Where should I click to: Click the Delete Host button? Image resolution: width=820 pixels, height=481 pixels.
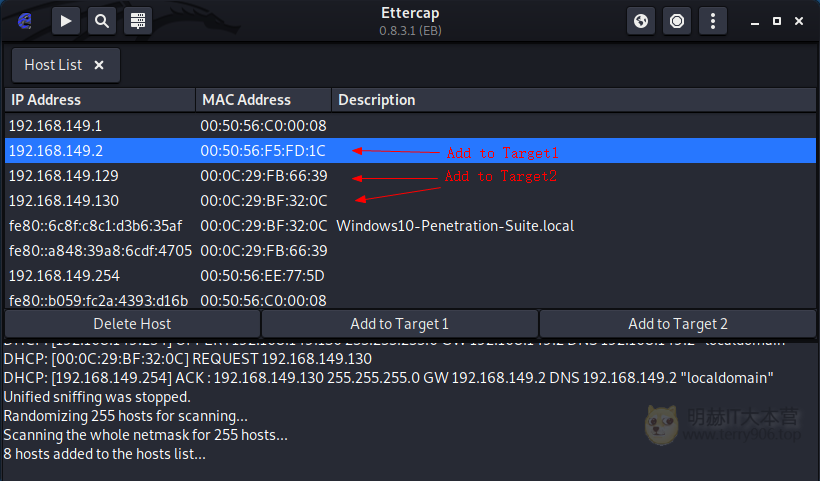point(132,324)
